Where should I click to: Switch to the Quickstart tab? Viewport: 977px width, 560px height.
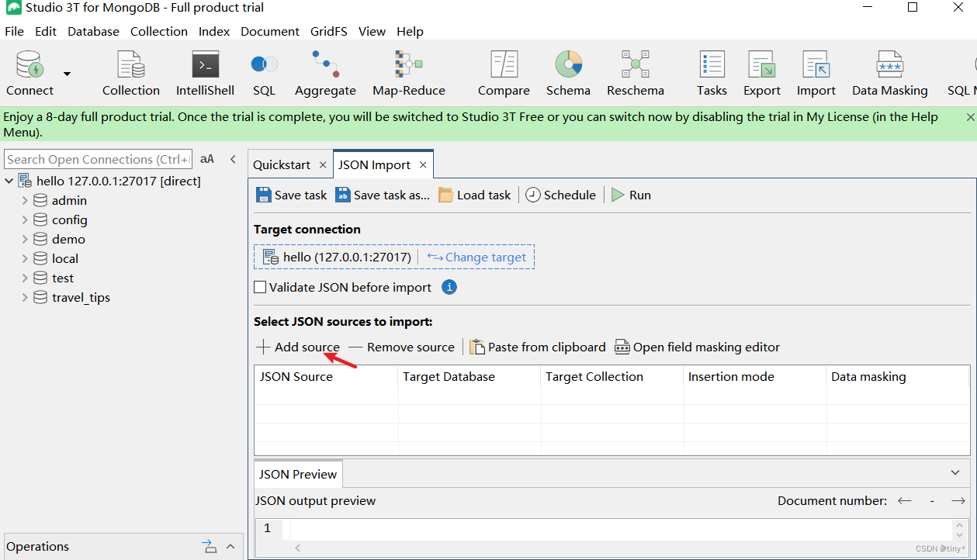[x=282, y=164]
